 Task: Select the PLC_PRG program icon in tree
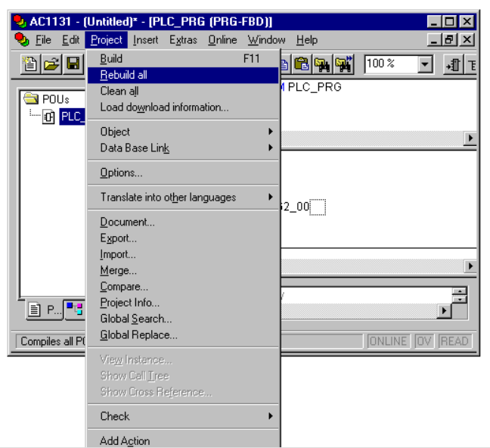tap(49, 117)
